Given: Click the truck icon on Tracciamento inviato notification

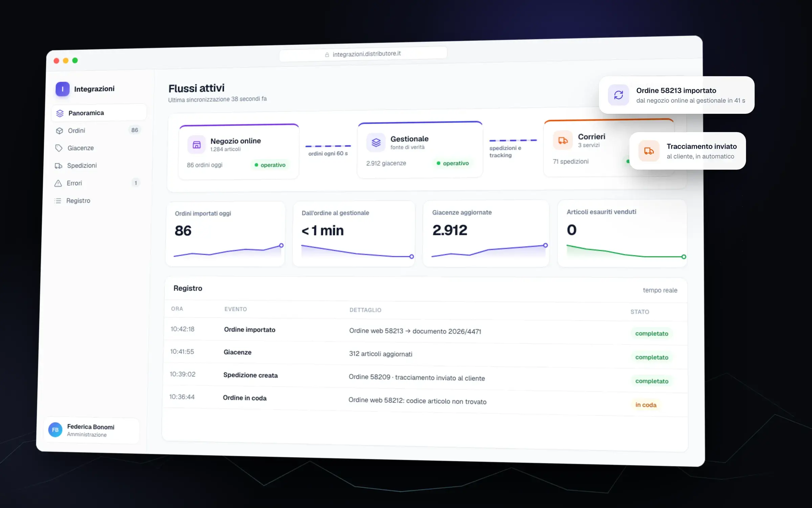Looking at the screenshot, I should click(x=649, y=151).
